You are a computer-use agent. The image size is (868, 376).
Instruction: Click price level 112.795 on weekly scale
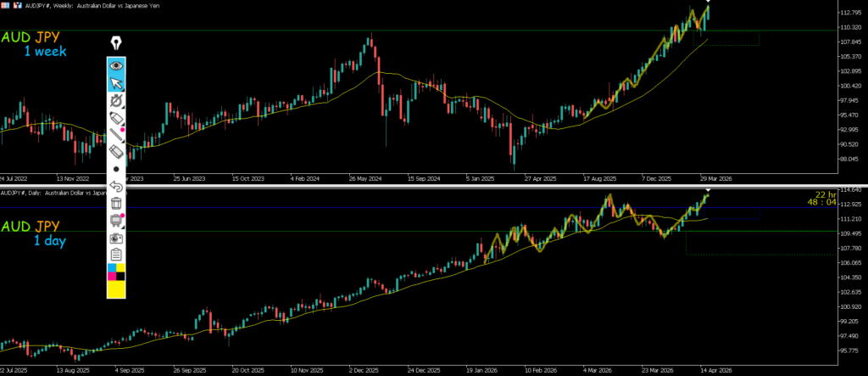(851, 12)
